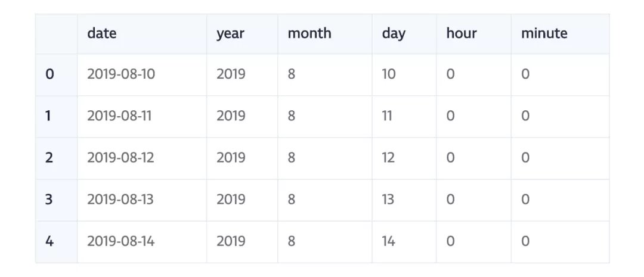Select row index 0
This screenshot has width=644, height=277.
pos(50,74)
